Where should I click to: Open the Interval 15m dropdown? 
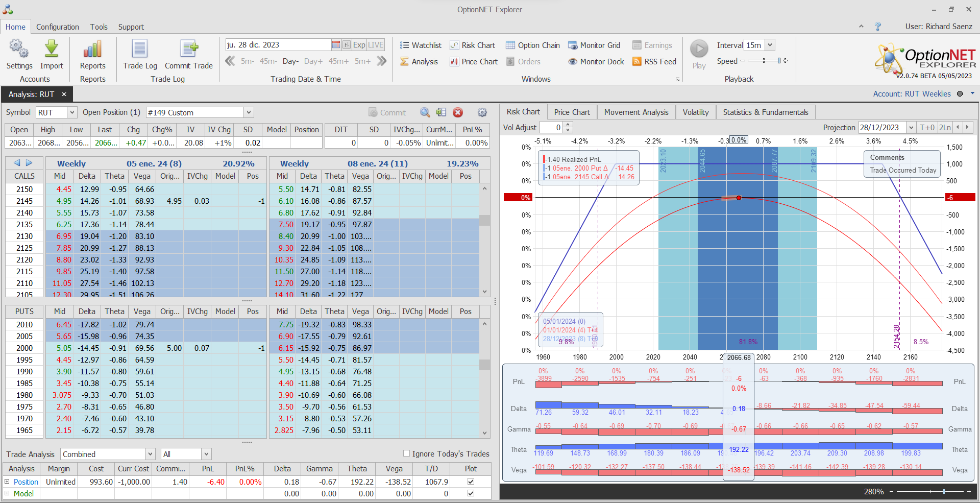770,45
